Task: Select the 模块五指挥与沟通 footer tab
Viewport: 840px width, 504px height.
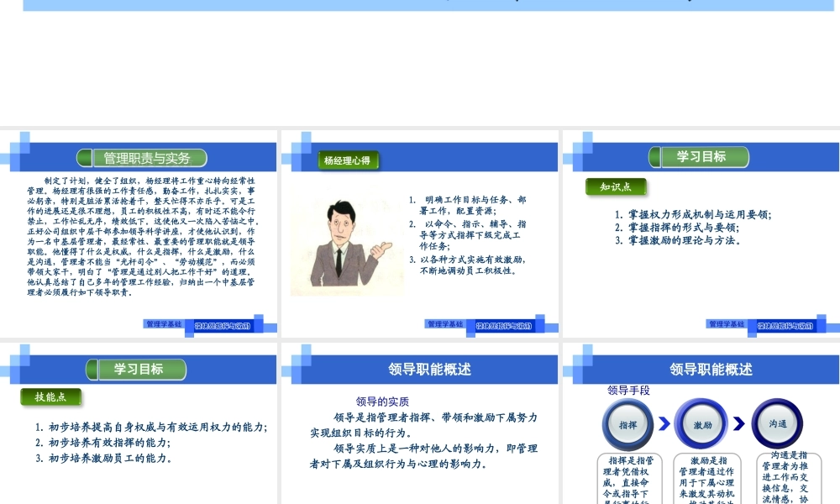Action: click(222, 326)
